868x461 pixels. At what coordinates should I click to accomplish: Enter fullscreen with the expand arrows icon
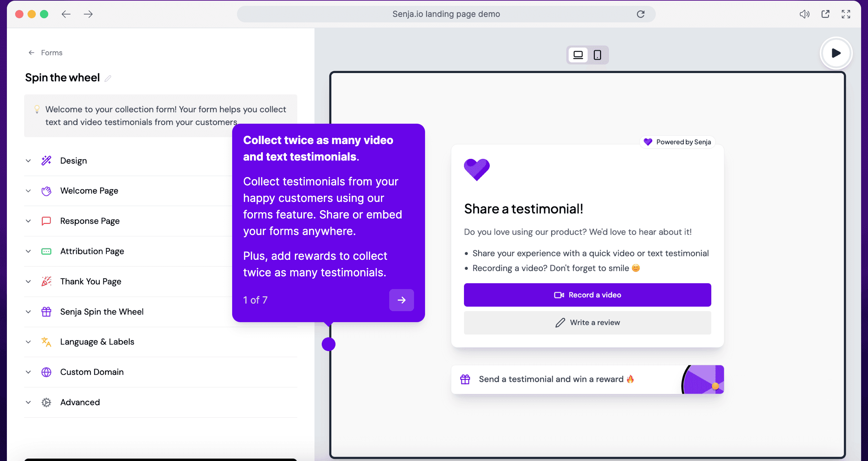click(846, 14)
